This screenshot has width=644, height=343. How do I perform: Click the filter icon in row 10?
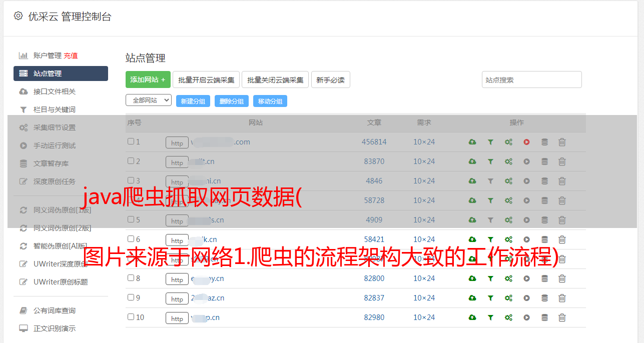(x=490, y=317)
